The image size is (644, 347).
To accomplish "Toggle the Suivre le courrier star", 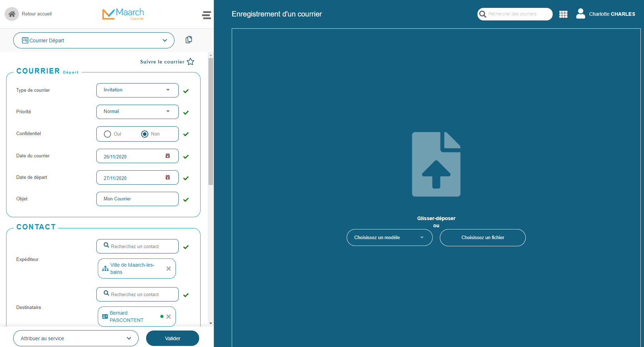I will [x=191, y=62].
